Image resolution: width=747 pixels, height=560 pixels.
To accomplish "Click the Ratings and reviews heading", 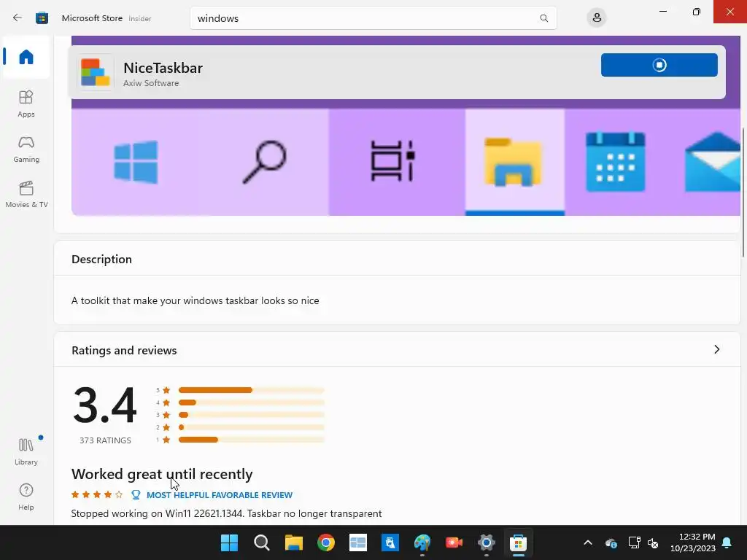I will tap(124, 350).
